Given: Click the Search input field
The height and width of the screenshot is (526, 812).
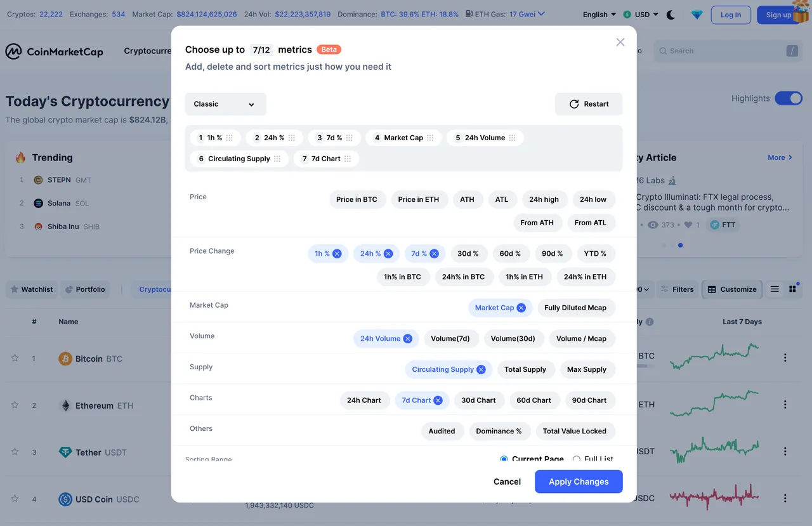Looking at the screenshot, I should click(x=728, y=51).
